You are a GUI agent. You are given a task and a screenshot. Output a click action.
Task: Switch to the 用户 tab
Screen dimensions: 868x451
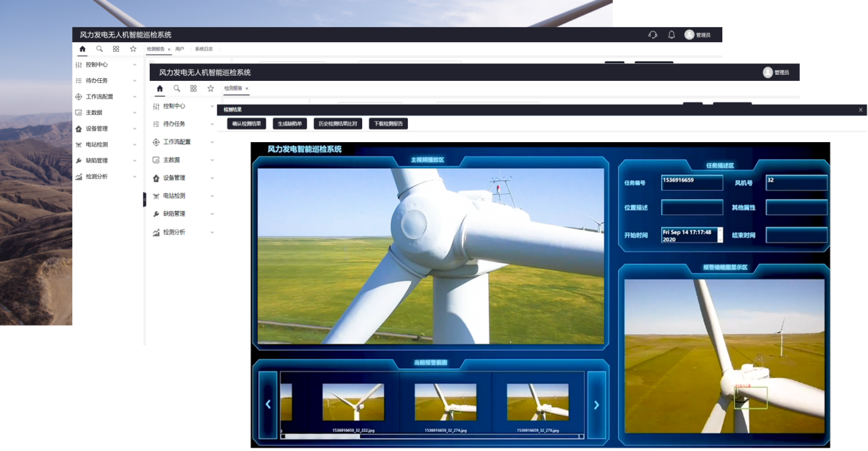coord(180,49)
